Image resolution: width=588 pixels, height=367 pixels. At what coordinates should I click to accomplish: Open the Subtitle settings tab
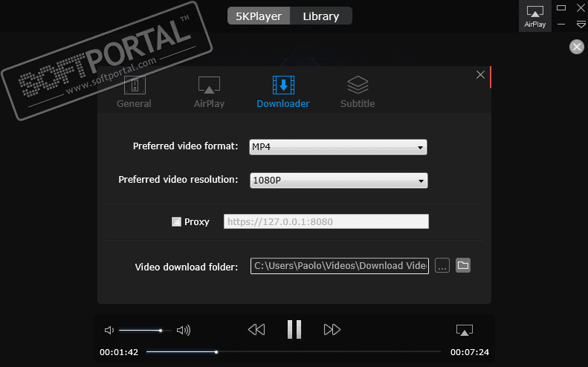click(x=358, y=92)
